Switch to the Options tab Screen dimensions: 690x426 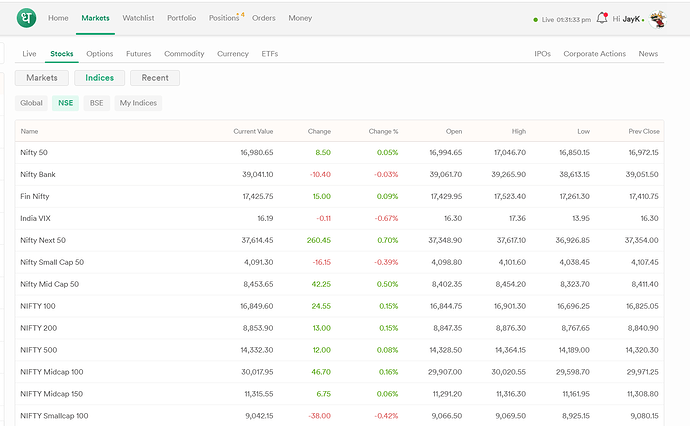click(99, 54)
